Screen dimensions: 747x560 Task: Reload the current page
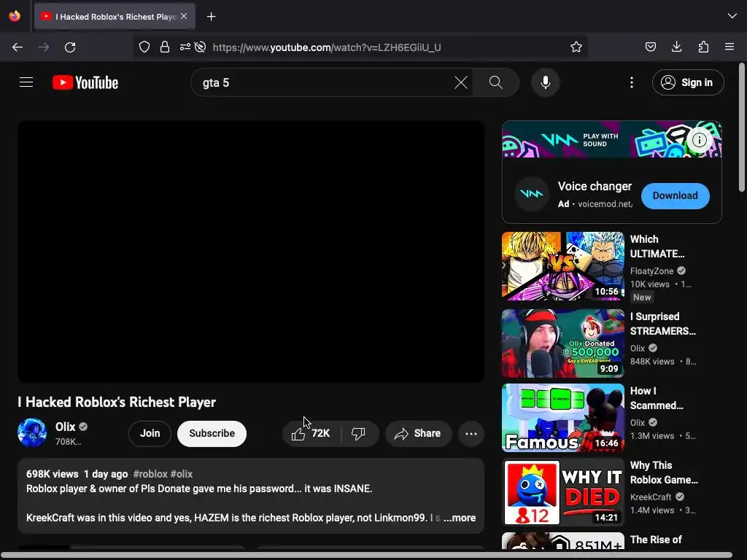[x=70, y=47]
